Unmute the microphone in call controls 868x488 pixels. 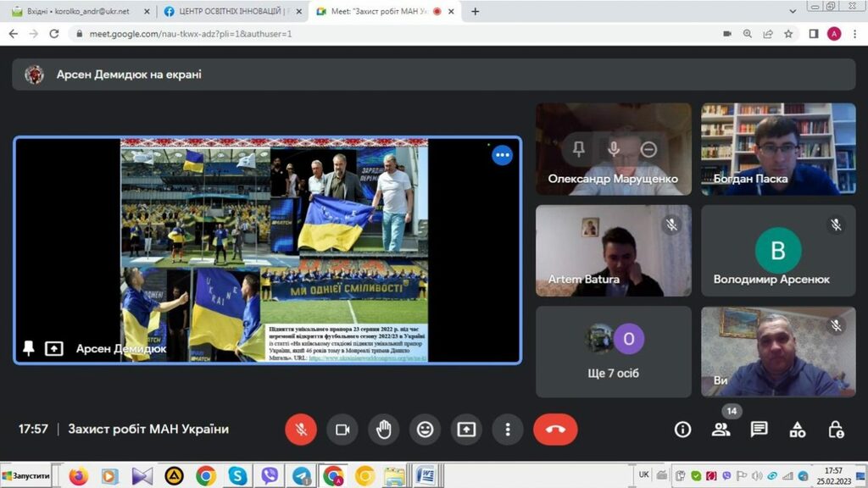click(301, 430)
